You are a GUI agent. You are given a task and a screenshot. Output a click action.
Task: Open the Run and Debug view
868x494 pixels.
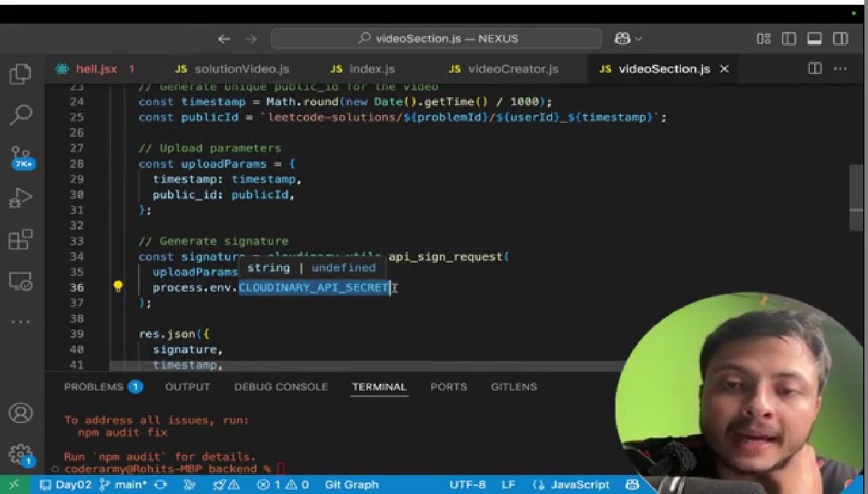(20, 198)
